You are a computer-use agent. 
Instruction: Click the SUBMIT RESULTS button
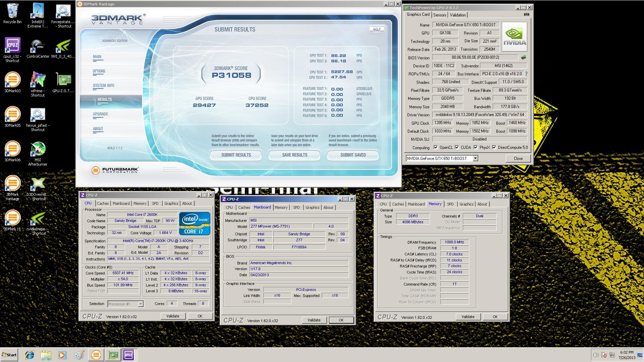236,155
